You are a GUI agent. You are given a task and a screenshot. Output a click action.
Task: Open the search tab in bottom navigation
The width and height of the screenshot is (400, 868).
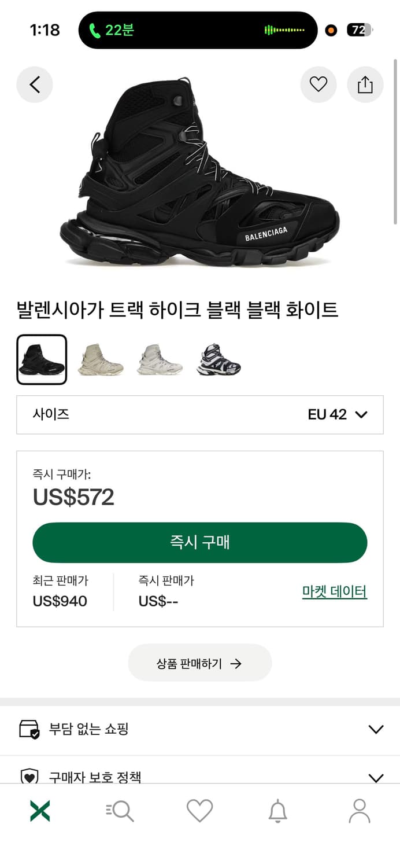click(119, 810)
